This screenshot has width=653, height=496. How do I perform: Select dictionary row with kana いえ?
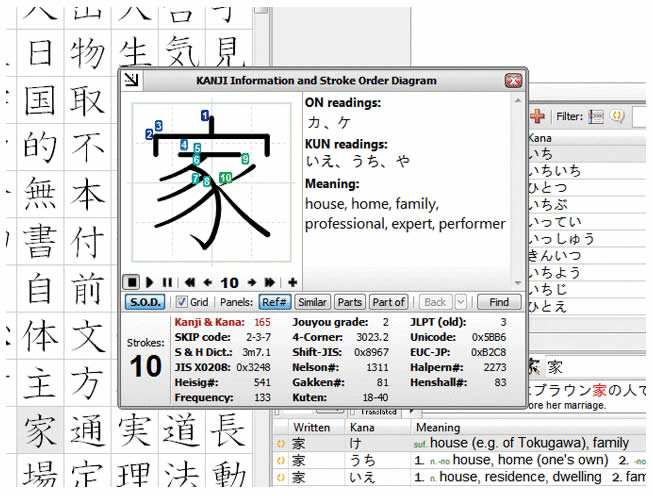coord(459,477)
